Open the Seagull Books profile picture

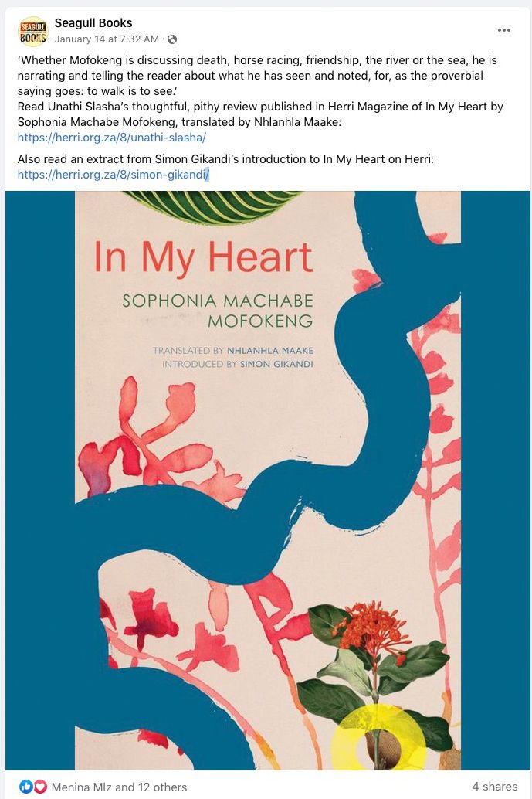(x=32, y=31)
